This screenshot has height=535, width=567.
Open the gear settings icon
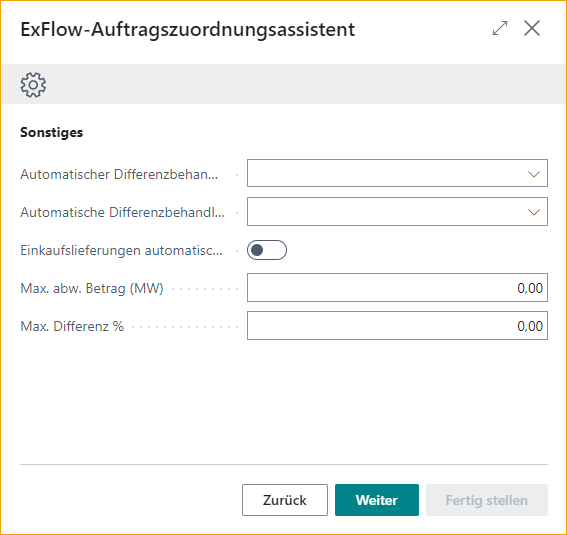33,85
